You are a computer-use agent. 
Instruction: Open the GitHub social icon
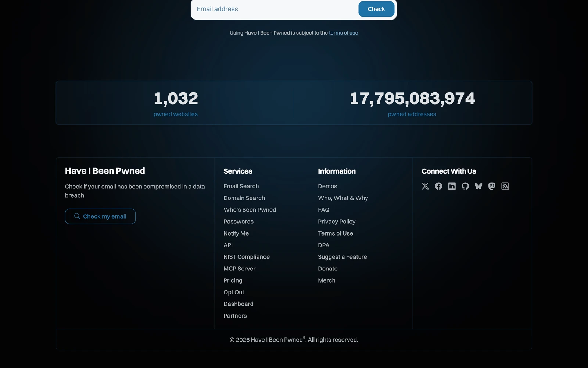pos(465,186)
